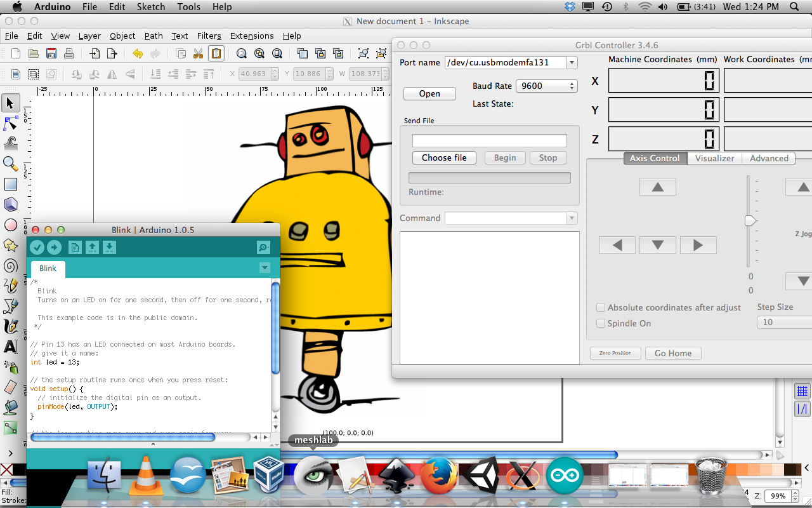Screen dimensions: 812x508
Task: Select the Blink sketch tab
Action: (48, 268)
